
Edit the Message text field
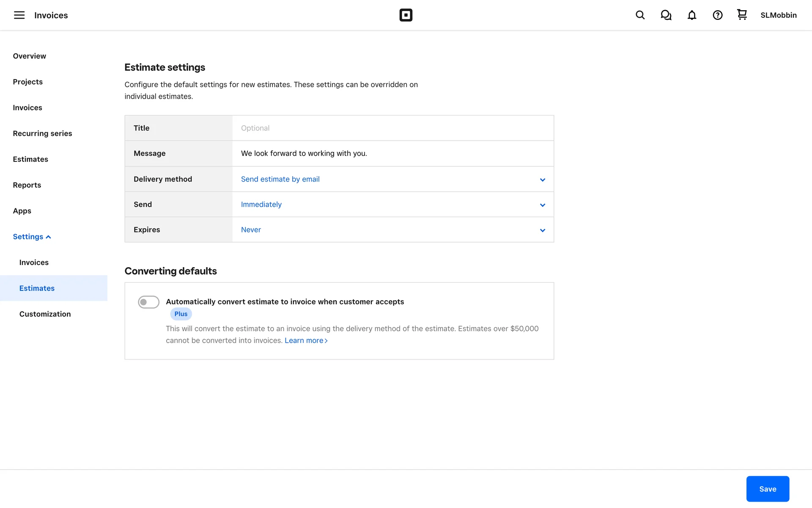point(392,153)
